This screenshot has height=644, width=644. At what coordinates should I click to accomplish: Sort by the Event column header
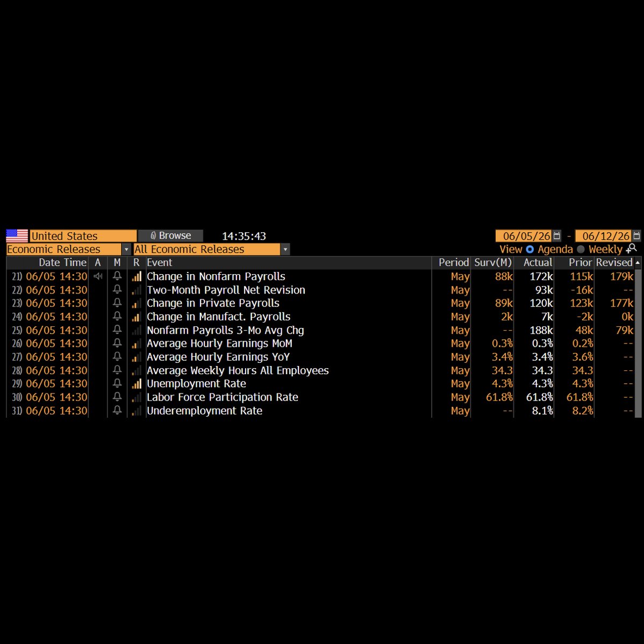(159, 262)
